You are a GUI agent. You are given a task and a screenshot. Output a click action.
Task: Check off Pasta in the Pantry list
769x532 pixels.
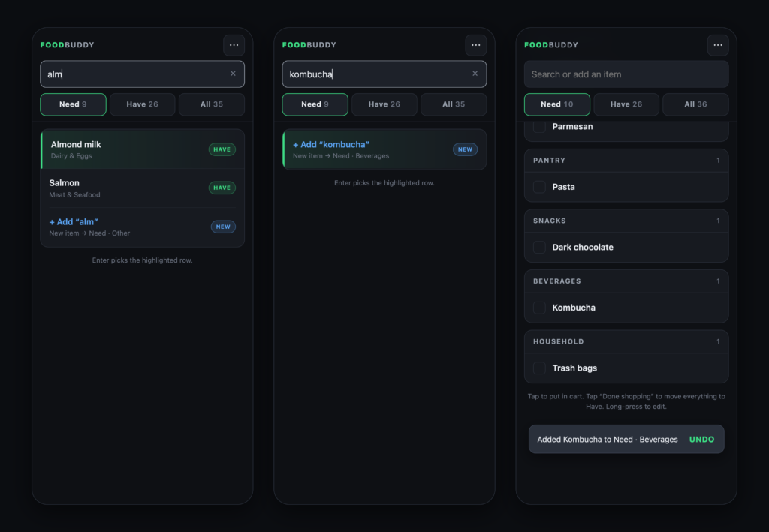(539, 187)
